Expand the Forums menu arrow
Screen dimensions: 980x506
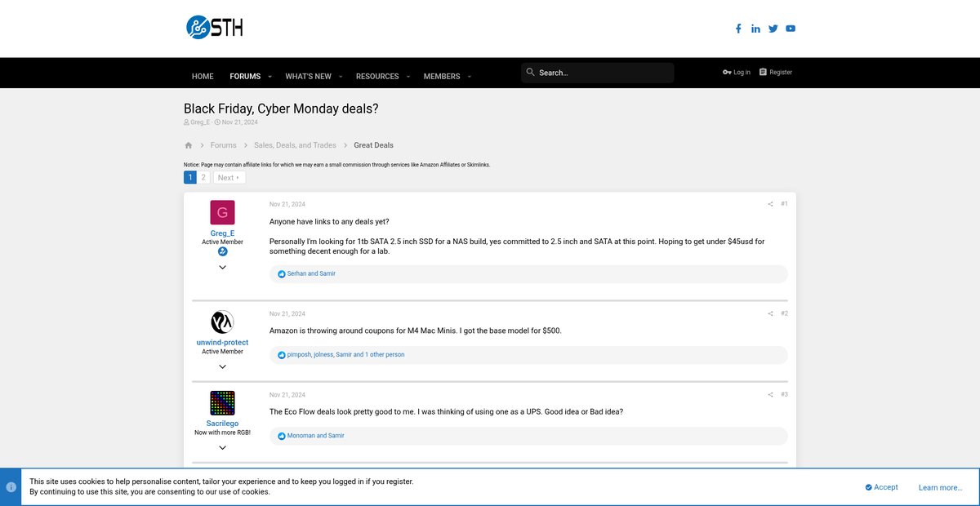269,77
